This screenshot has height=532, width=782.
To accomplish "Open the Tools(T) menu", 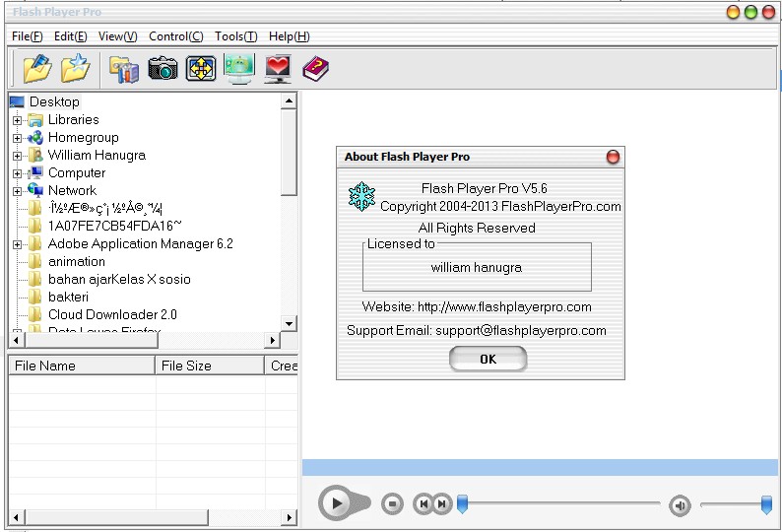I will pyautogui.click(x=236, y=36).
